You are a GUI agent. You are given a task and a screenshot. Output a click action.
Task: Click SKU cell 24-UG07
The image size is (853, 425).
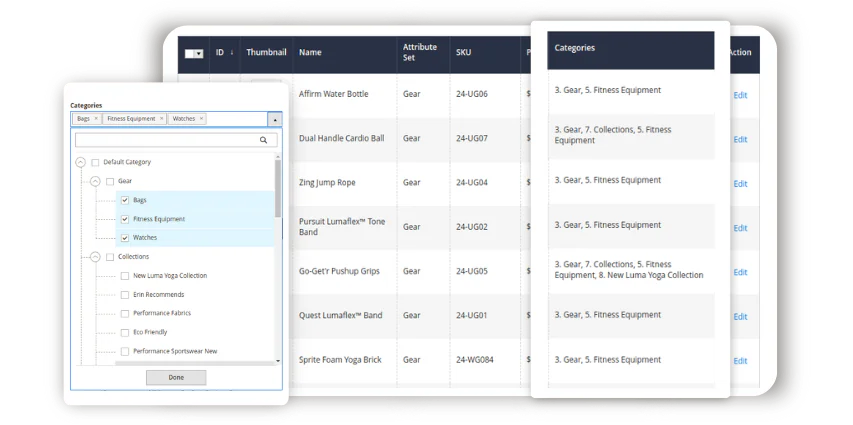(x=472, y=138)
